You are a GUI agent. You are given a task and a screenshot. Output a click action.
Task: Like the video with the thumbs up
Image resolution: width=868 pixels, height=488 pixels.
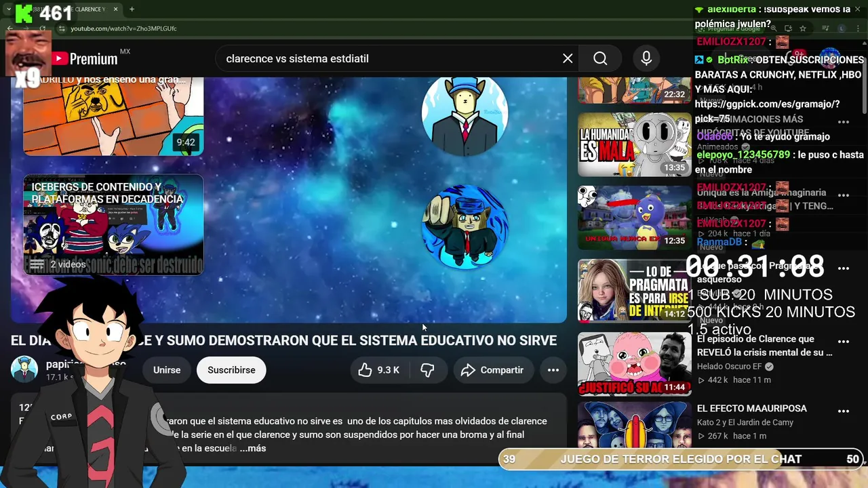coord(365,370)
